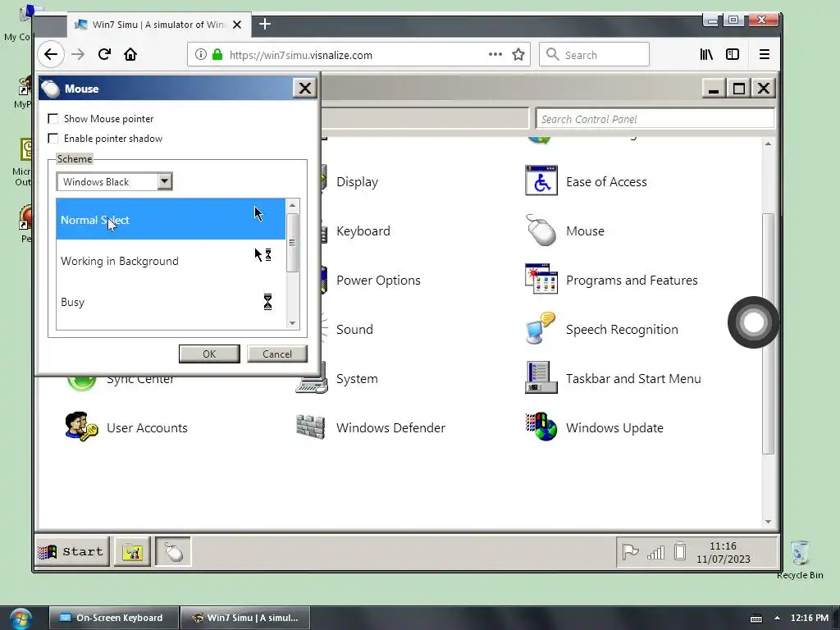Select Working in Background pointer row
This screenshot has height=630, width=840.
click(171, 261)
